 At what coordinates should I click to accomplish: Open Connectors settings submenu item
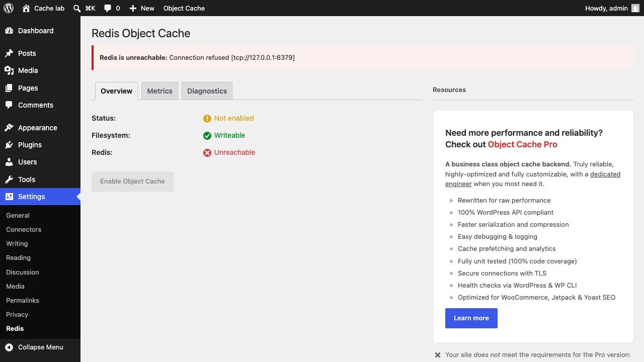(x=24, y=229)
